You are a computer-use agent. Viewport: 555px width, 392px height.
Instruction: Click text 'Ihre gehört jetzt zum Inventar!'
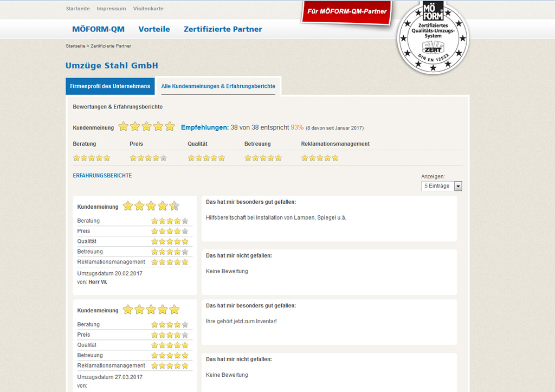click(241, 321)
